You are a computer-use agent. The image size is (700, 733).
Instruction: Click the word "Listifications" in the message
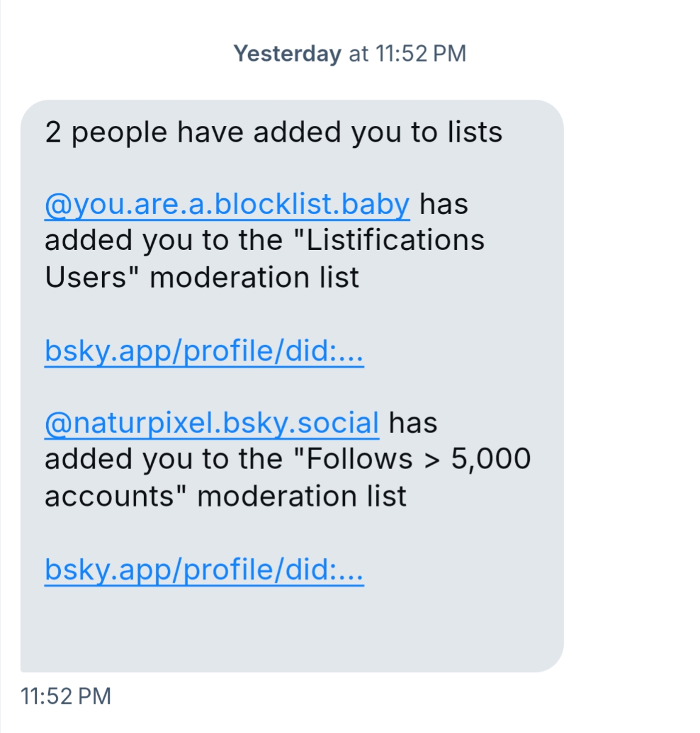coord(395,240)
